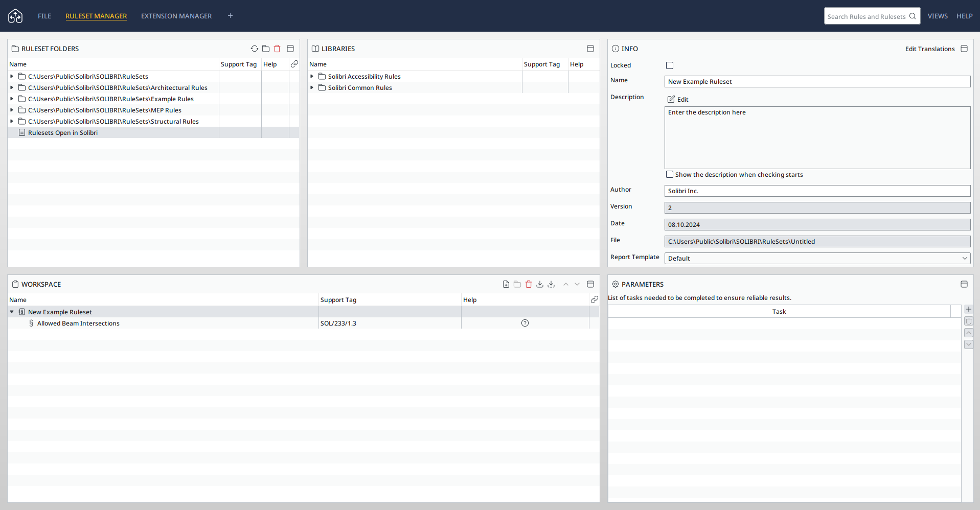The image size is (980, 510).
Task: Click the Date value 08.10.2024
Action: pos(817,224)
